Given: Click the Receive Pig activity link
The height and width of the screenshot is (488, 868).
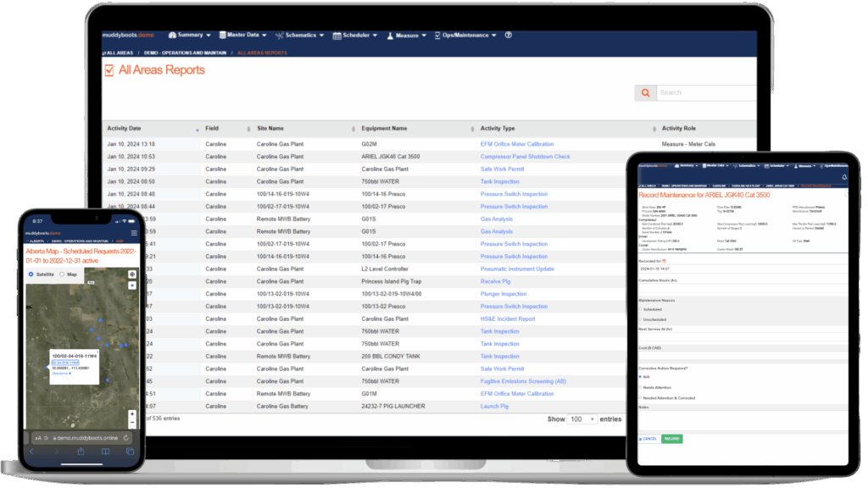Looking at the screenshot, I should [x=495, y=281].
